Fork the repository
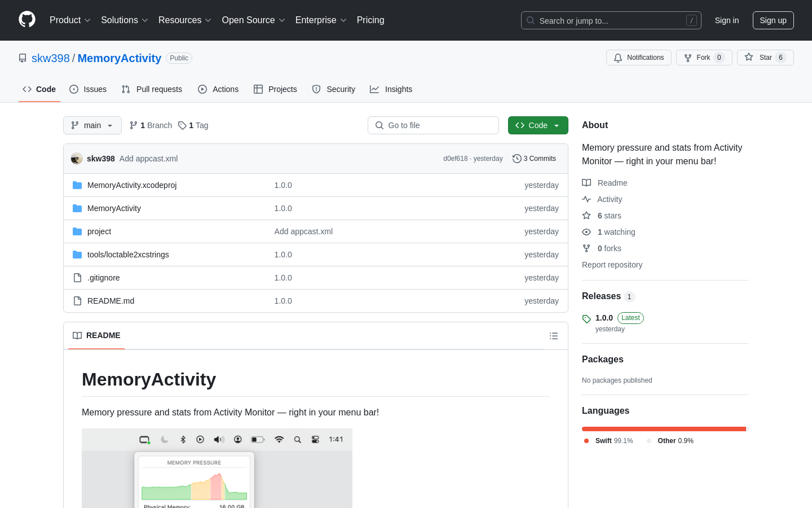This screenshot has width=812, height=508. pos(704,58)
